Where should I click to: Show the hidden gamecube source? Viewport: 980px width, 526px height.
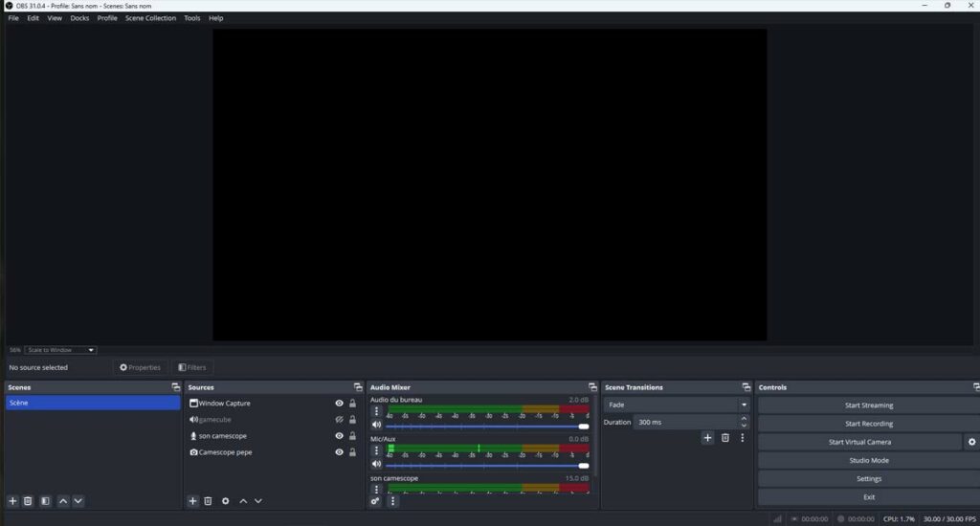tap(339, 420)
